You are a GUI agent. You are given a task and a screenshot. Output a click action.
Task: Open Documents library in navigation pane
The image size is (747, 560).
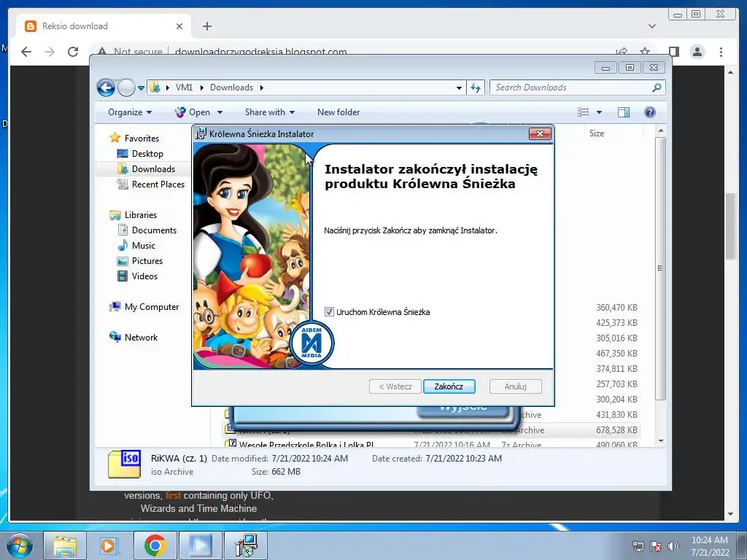(x=154, y=230)
